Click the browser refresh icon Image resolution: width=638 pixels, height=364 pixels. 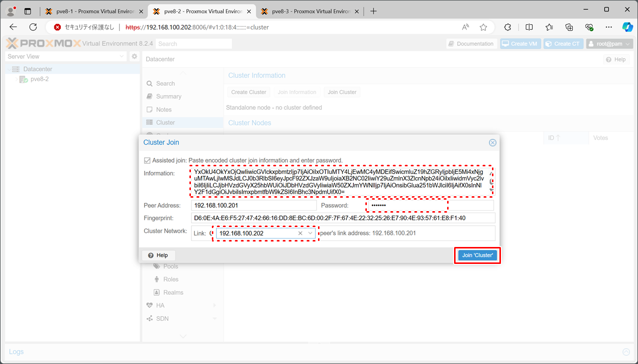coord(33,27)
